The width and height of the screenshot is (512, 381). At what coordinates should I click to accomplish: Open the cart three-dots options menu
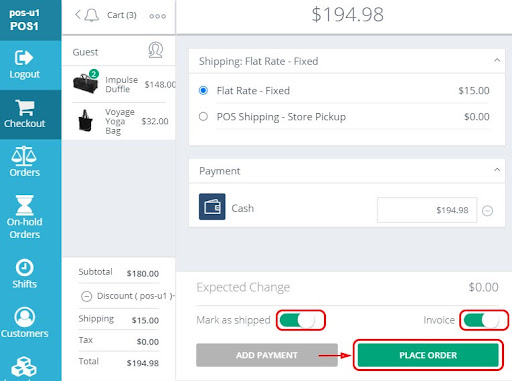point(158,16)
